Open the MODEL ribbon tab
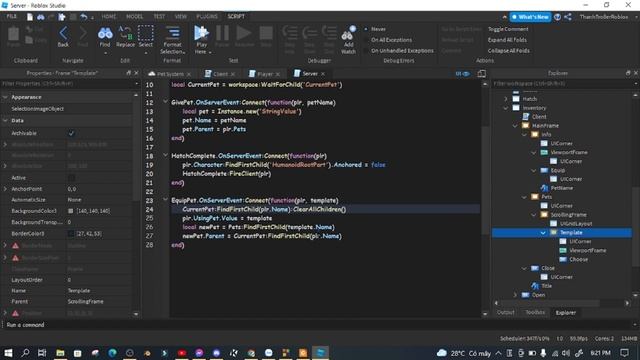 134,17
